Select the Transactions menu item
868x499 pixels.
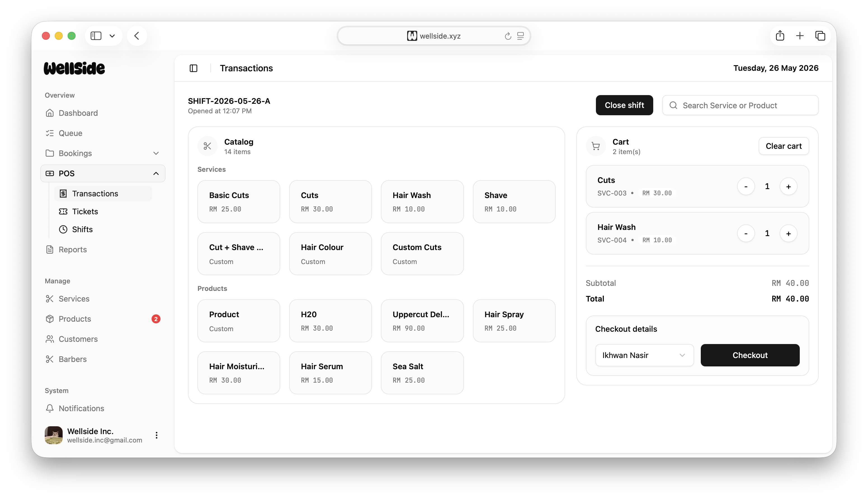click(x=103, y=194)
